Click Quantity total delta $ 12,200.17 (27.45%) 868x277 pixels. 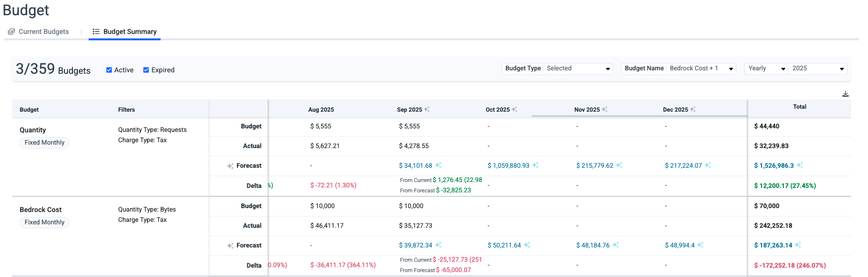[785, 186]
